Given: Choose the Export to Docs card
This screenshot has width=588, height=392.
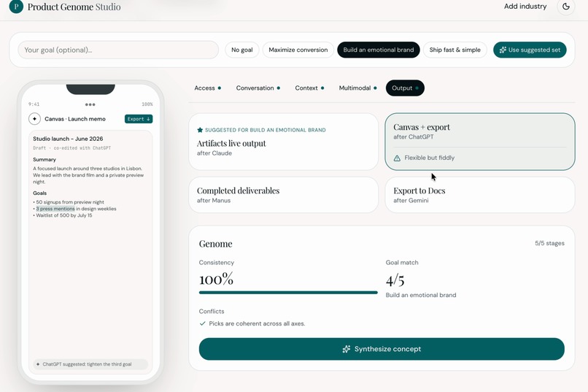Looking at the screenshot, I should click(479, 195).
